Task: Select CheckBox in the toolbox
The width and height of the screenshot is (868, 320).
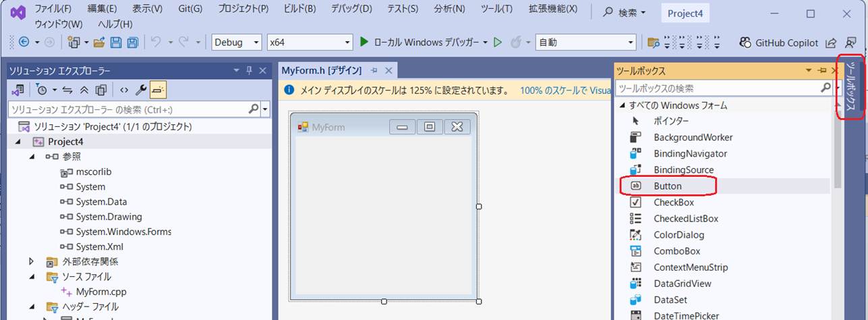Action: 674,202
